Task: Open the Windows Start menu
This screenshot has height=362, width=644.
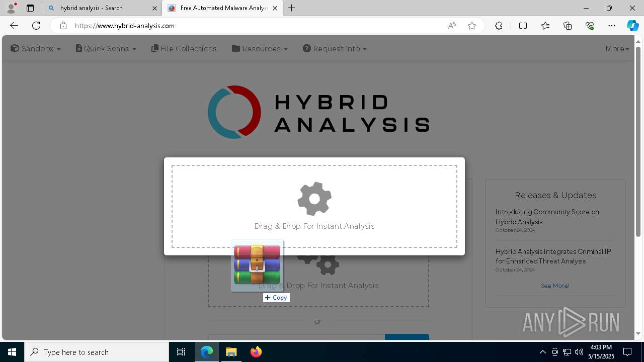Action: [x=12, y=352]
